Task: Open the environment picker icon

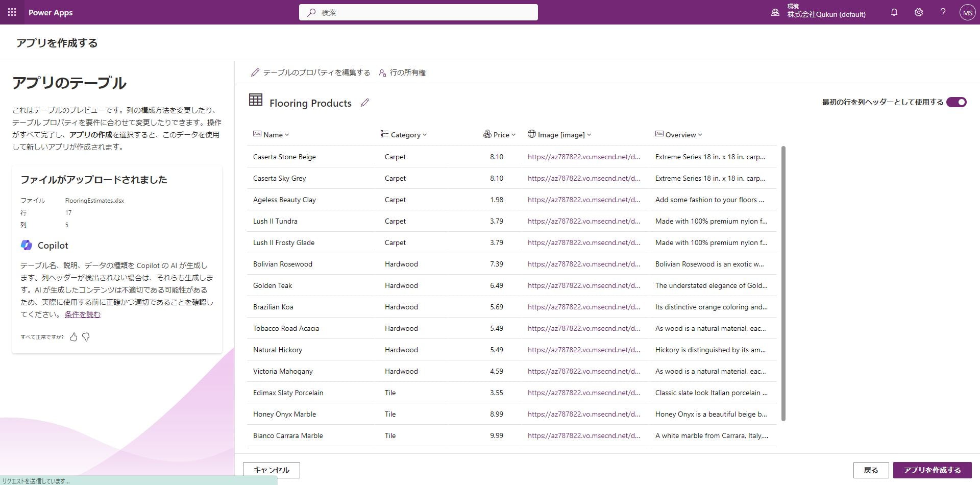Action: (775, 12)
